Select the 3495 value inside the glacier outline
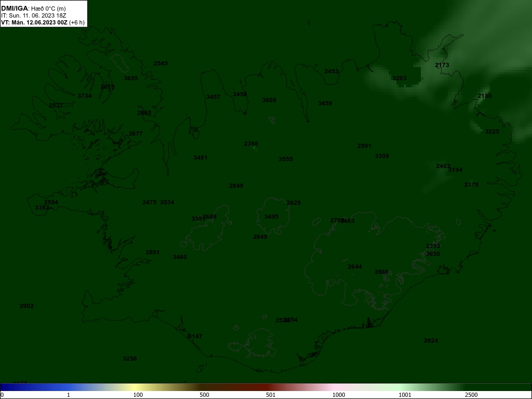Viewport: 532px width, 399px height. (x=271, y=217)
